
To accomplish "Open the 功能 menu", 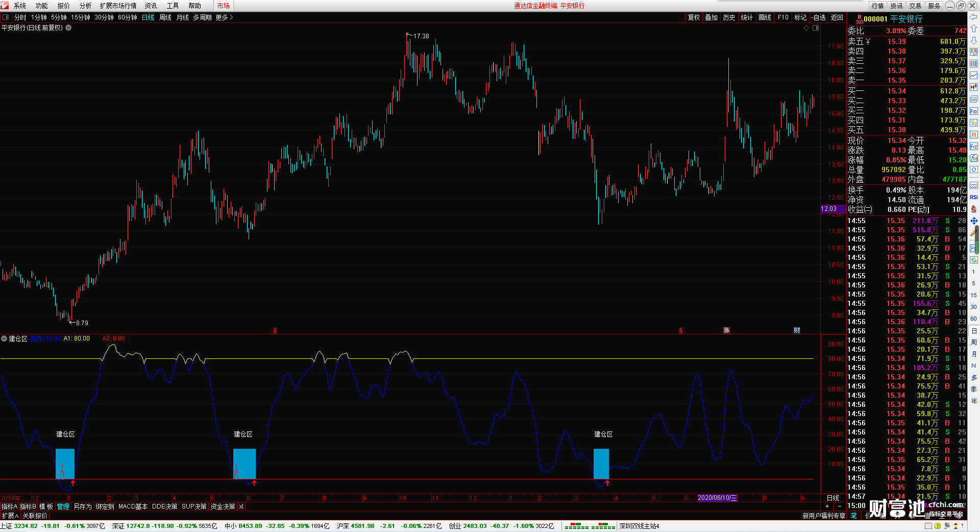I will (x=42, y=6).
